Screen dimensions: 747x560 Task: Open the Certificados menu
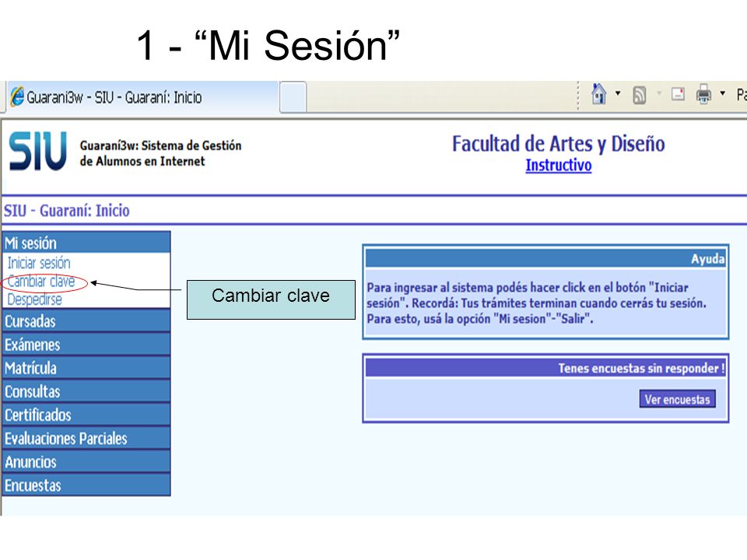coord(86,415)
